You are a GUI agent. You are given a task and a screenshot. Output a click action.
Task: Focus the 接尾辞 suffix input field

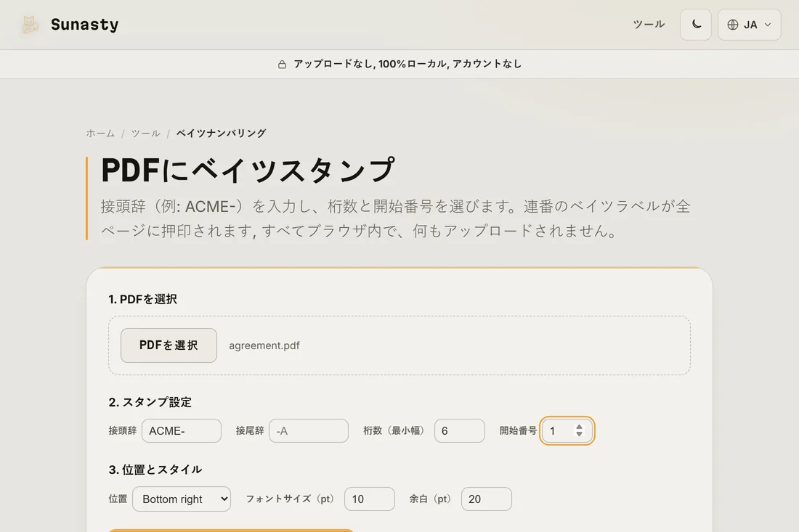(308, 430)
